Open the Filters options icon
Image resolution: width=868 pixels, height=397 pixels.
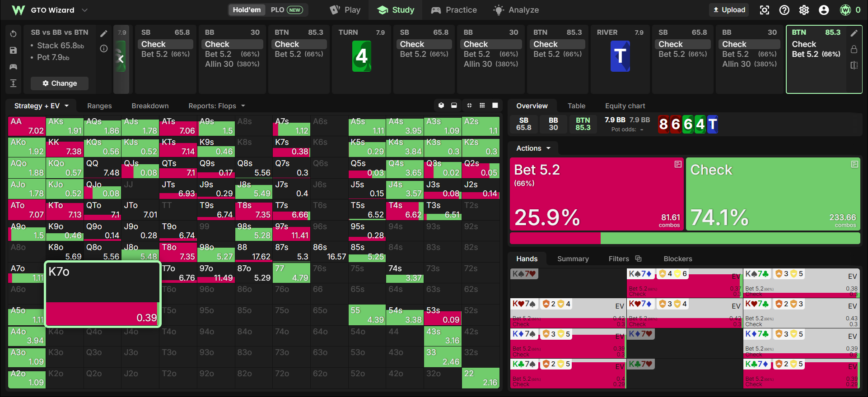pyautogui.click(x=638, y=259)
